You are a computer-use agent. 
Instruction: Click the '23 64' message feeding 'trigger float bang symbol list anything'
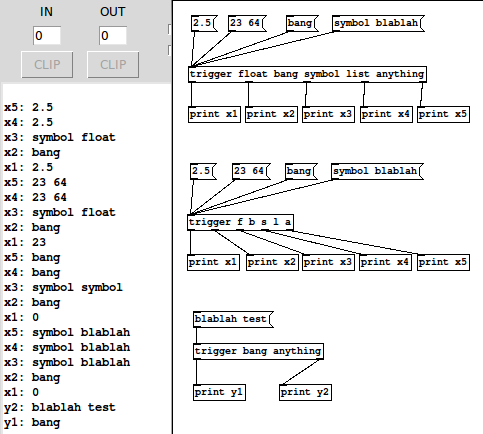point(247,23)
